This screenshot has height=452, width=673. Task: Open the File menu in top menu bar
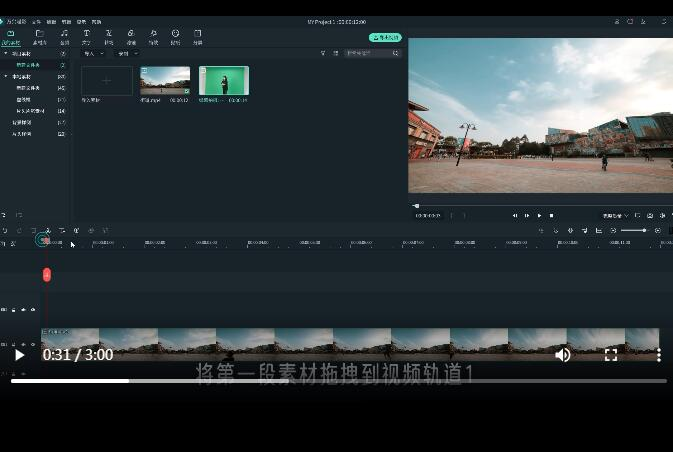point(37,21)
